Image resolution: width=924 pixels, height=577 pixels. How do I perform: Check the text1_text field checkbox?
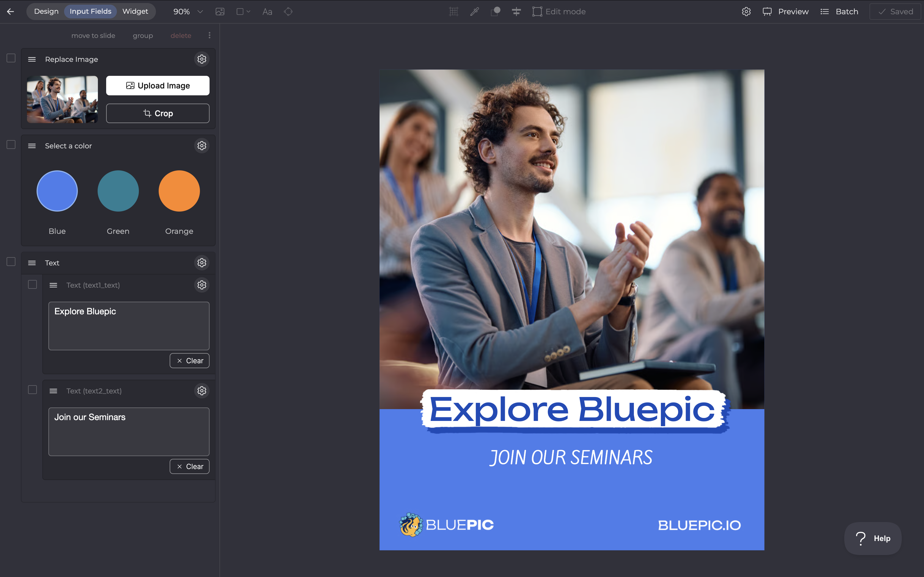pyautogui.click(x=32, y=285)
